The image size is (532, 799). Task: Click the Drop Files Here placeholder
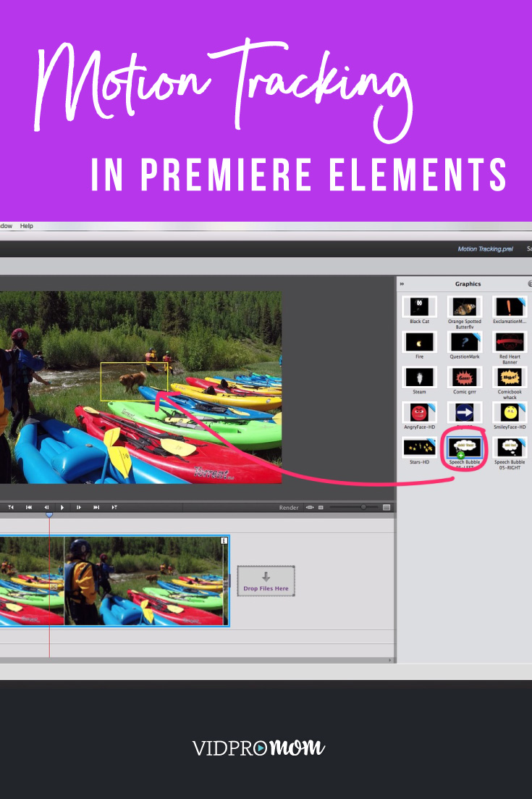266,581
